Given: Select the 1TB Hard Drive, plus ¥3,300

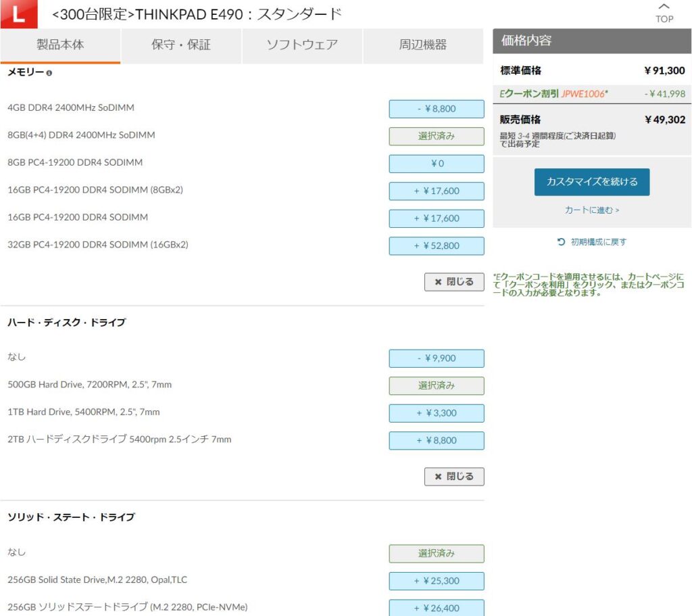Looking at the screenshot, I should (x=437, y=413).
